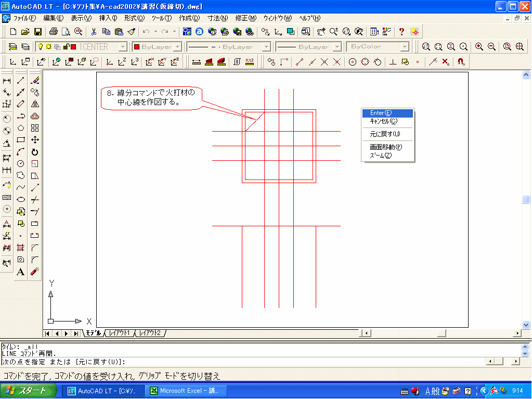Select the Rectangle draw tool

(x=21, y=140)
